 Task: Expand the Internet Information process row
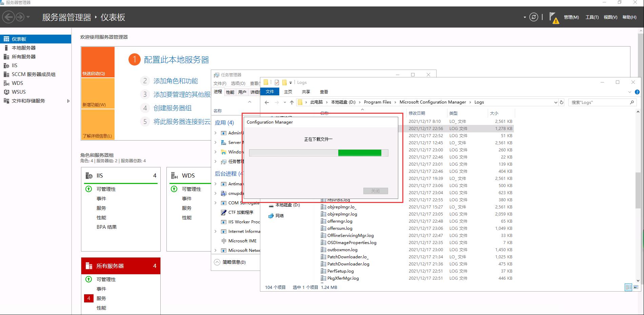click(x=216, y=231)
